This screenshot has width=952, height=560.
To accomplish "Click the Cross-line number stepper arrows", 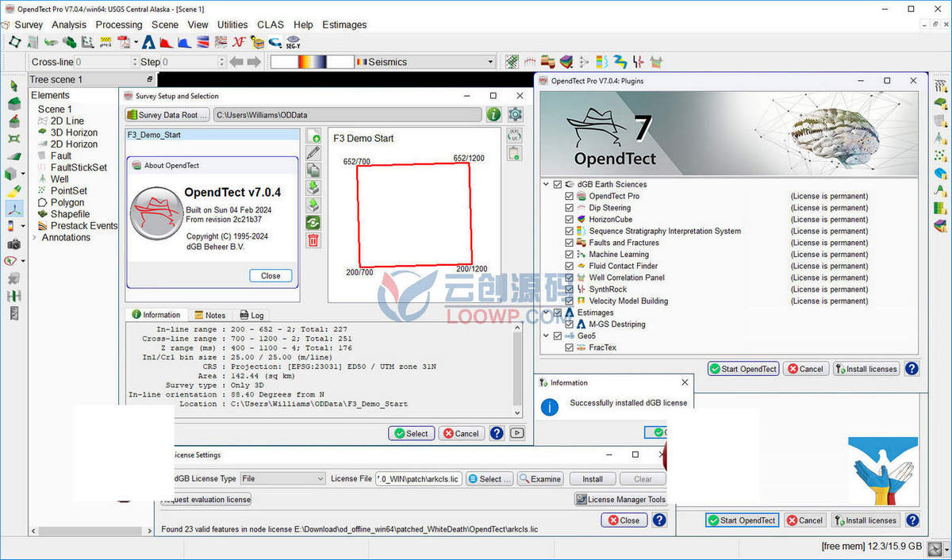I will tap(134, 62).
